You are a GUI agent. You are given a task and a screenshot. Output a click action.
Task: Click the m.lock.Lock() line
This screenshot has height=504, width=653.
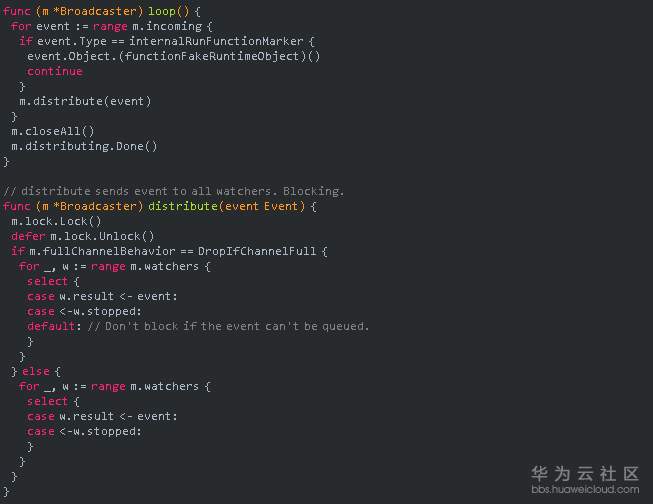(x=56, y=221)
